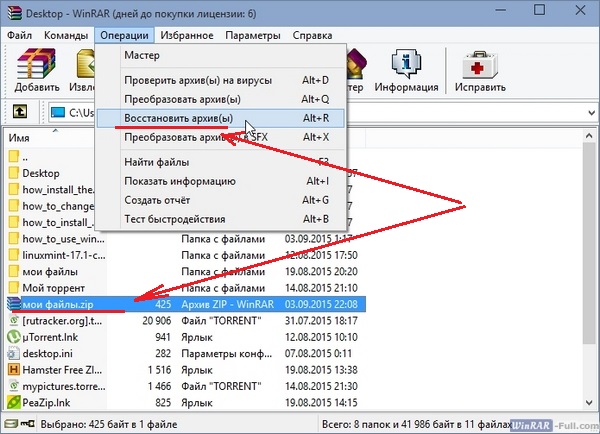This screenshot has width=600, height=434.
Task: Select the Hamster Free ZI... file icon
Action: point(14,368)
